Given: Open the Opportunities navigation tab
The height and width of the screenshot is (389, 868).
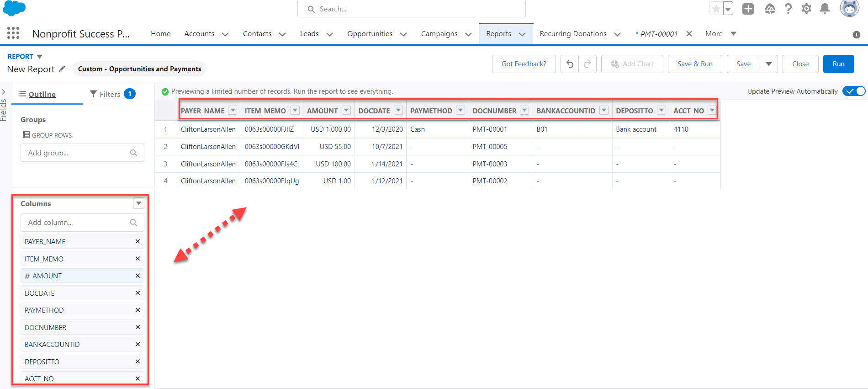Looking at the screenshot, I should click(370, 34).
